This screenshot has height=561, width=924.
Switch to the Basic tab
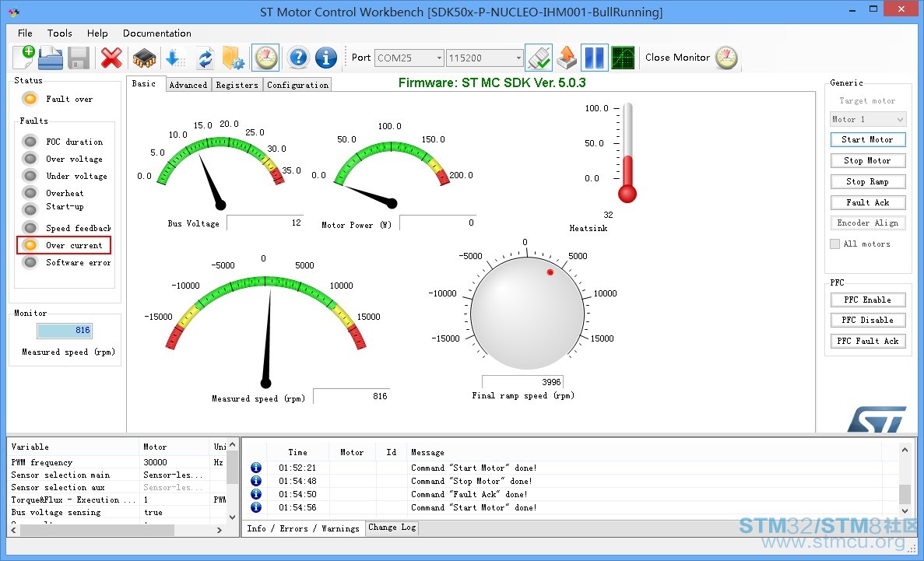(x=144, y=84)
